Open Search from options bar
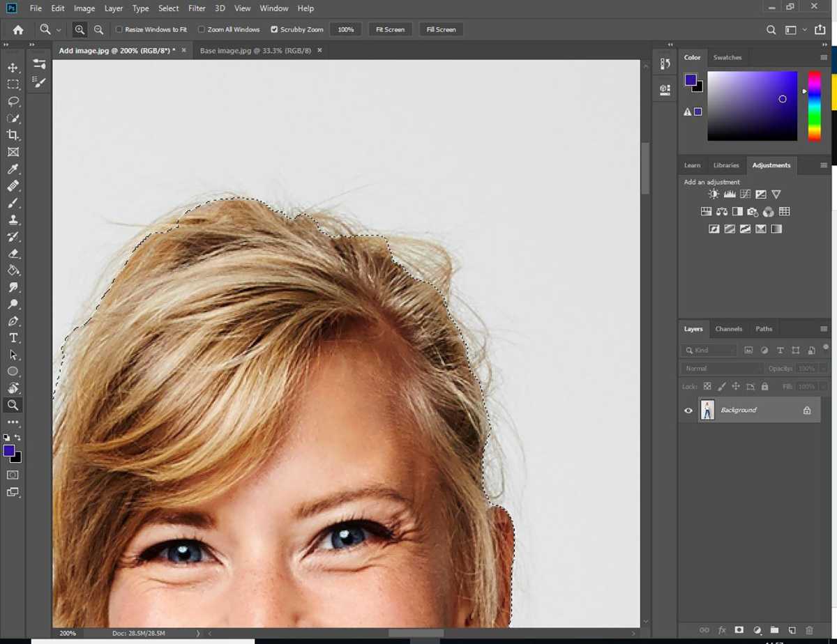 [771, 30]
